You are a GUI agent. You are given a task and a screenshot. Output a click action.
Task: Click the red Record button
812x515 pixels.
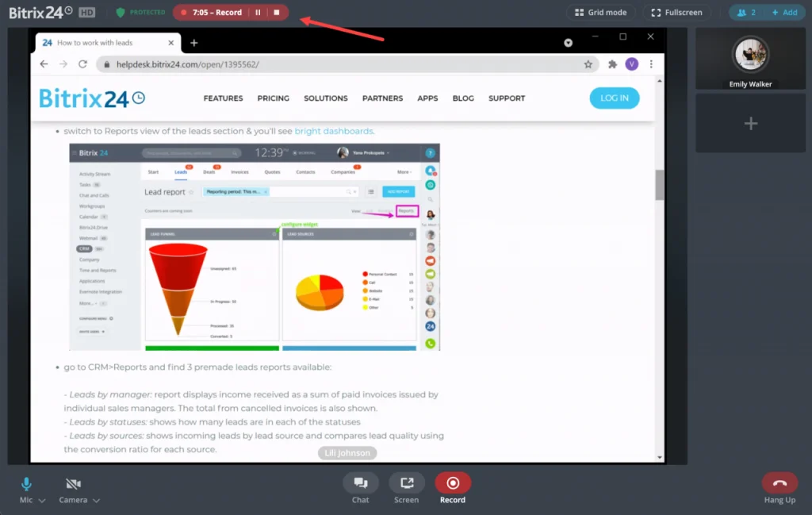click(453, 488)
